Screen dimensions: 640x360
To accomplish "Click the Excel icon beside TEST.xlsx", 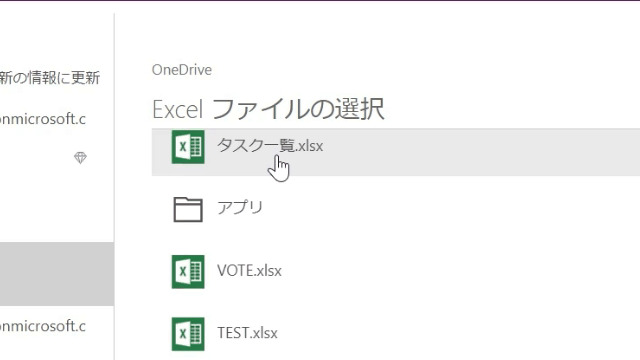I will 188,334.
